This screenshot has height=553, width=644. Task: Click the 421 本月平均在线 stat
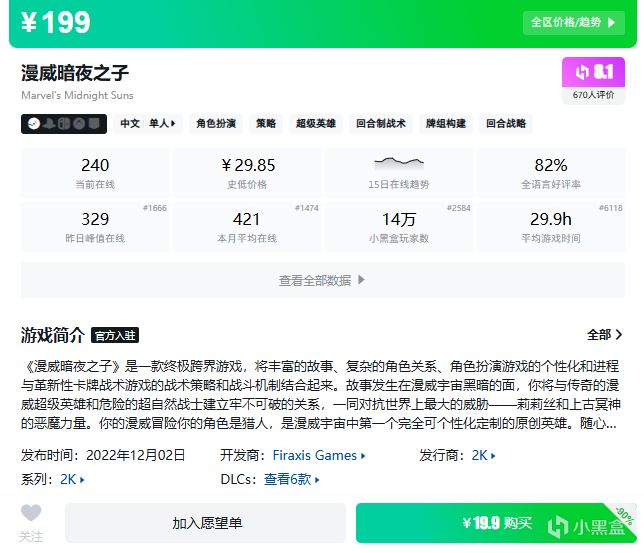[247, 227]
